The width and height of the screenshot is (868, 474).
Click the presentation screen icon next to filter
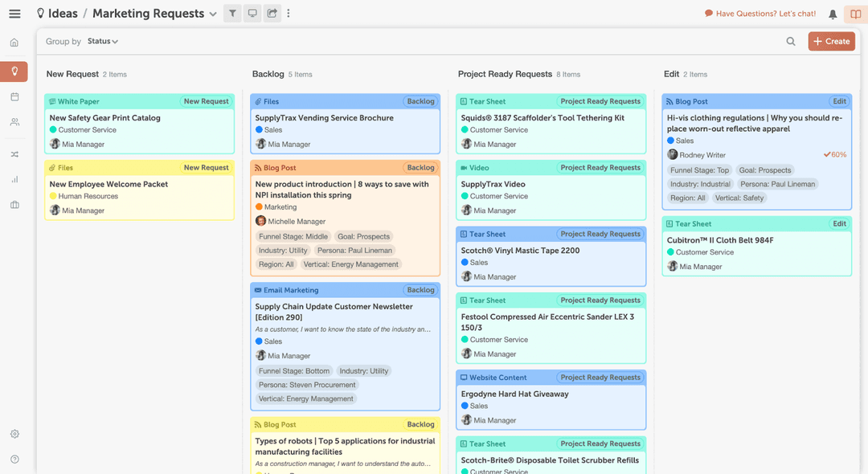click(252, 14)
